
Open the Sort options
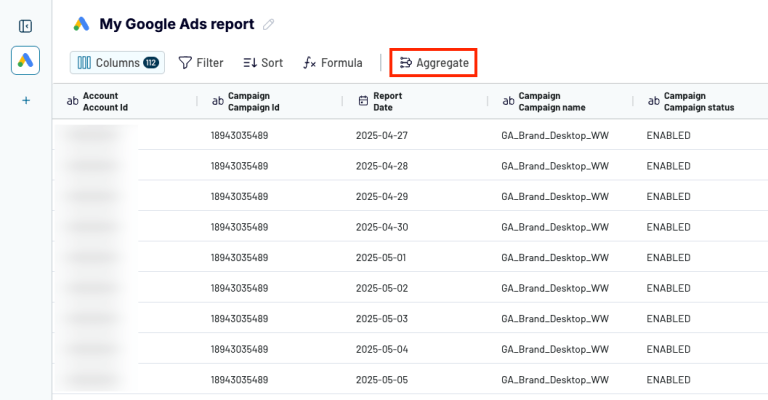coord(263,62)
